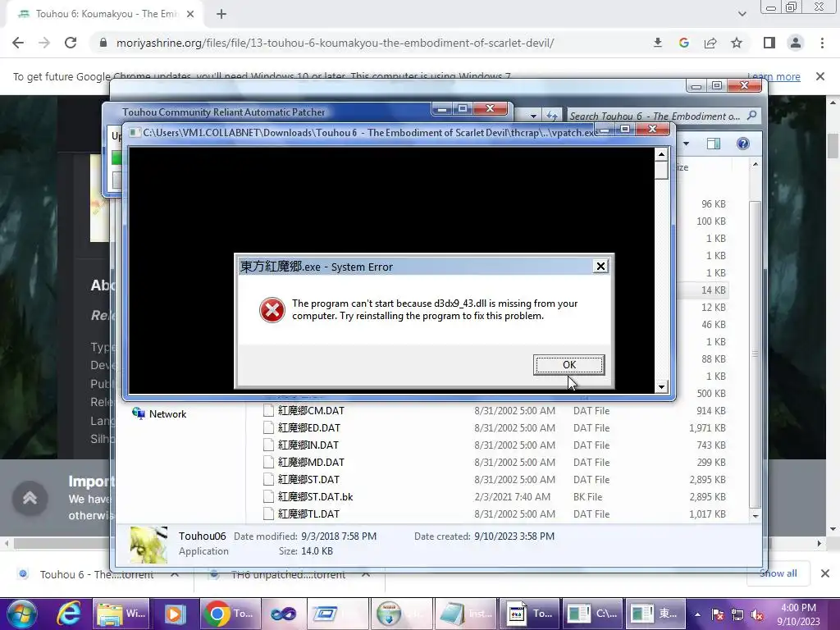Open a new Chrome tab
Screen dimensions: 840x630
221,15
